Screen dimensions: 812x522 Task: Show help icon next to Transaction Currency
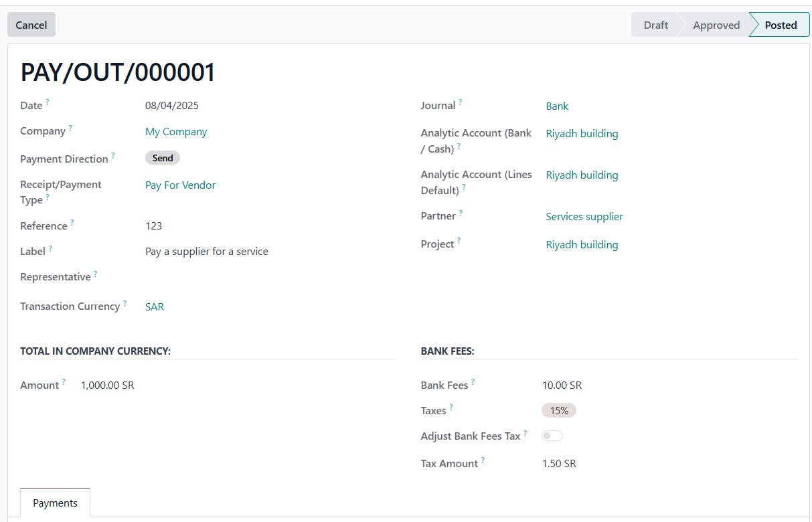coord(125,303)
